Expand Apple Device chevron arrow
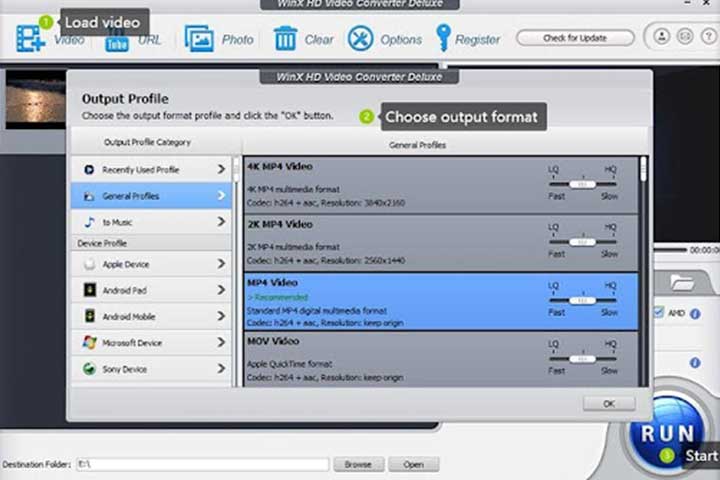The image size is (720, 480). click(x=221, y=264)
